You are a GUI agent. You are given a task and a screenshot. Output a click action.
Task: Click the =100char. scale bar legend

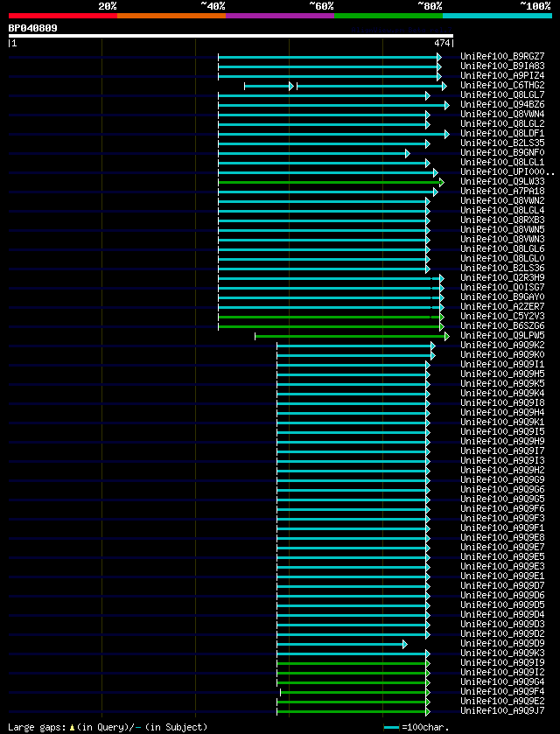[416, 728]
